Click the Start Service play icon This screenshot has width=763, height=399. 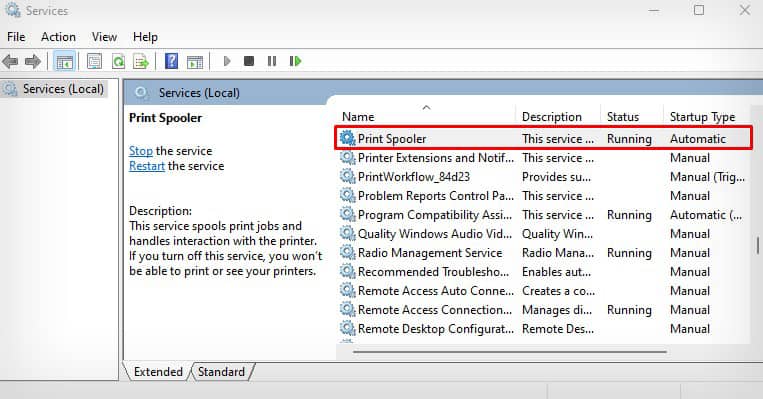tap(227, 61)
